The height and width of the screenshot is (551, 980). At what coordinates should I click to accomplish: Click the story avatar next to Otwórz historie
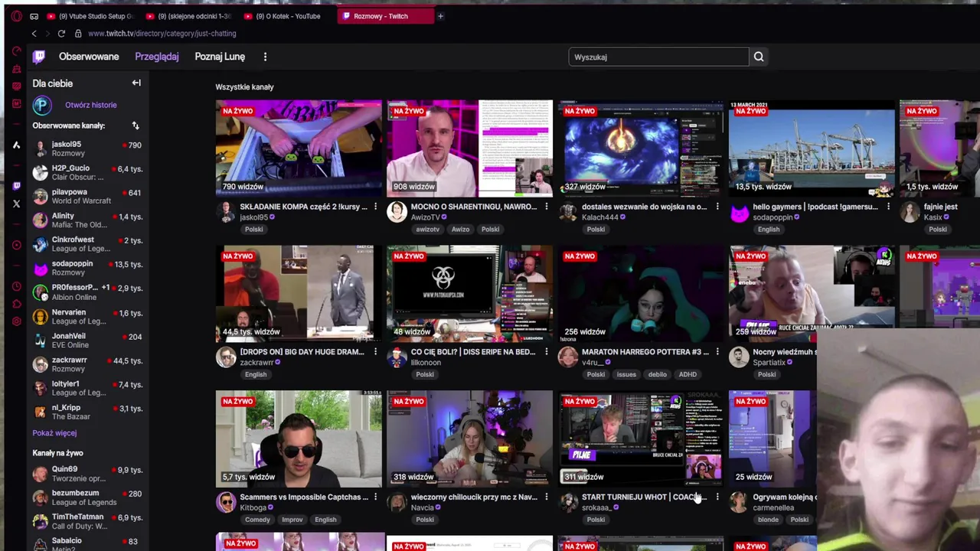click(x=42, y=106)
